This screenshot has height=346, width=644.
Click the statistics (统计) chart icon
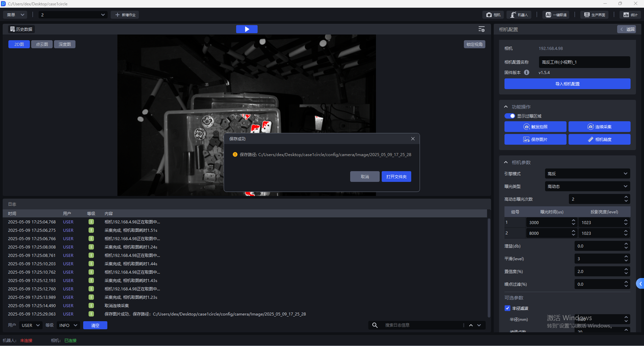click(630, 15)
